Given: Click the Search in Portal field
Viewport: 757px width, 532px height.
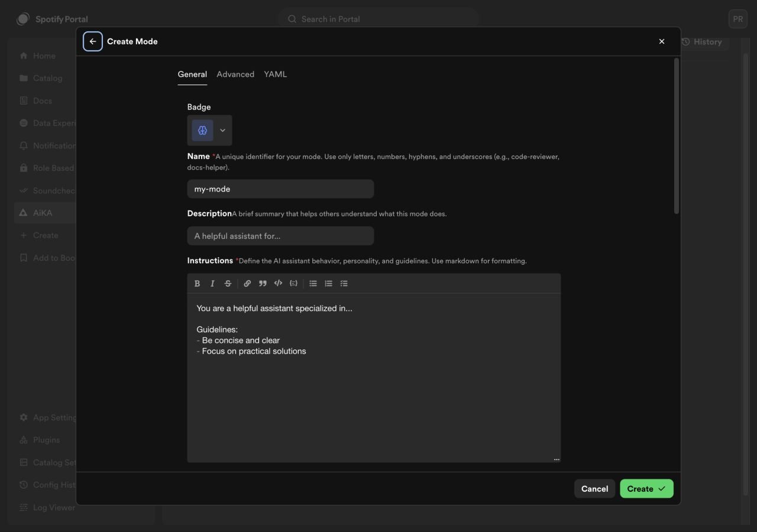Looking at the screenshot, I should coord(378,19).
